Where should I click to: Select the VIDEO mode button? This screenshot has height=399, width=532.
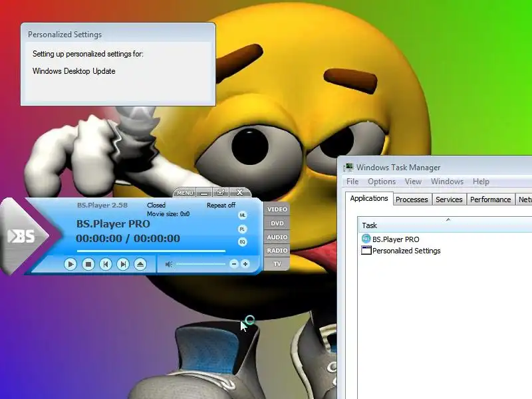click(x=277, y=209)
